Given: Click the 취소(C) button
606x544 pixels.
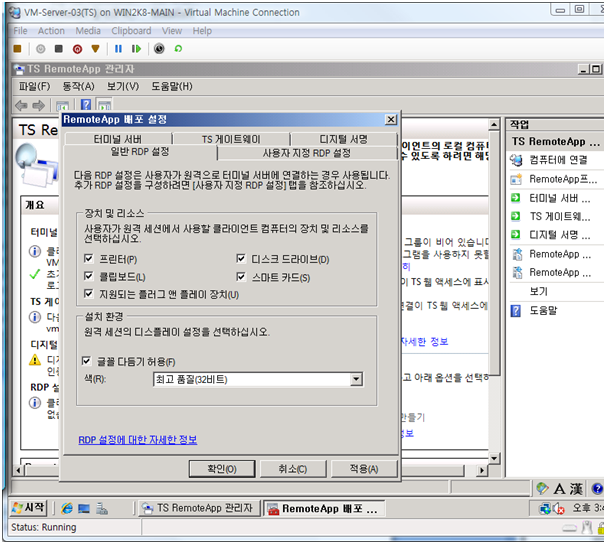Looking at the screenshot, I should click(x=293, y=469).
